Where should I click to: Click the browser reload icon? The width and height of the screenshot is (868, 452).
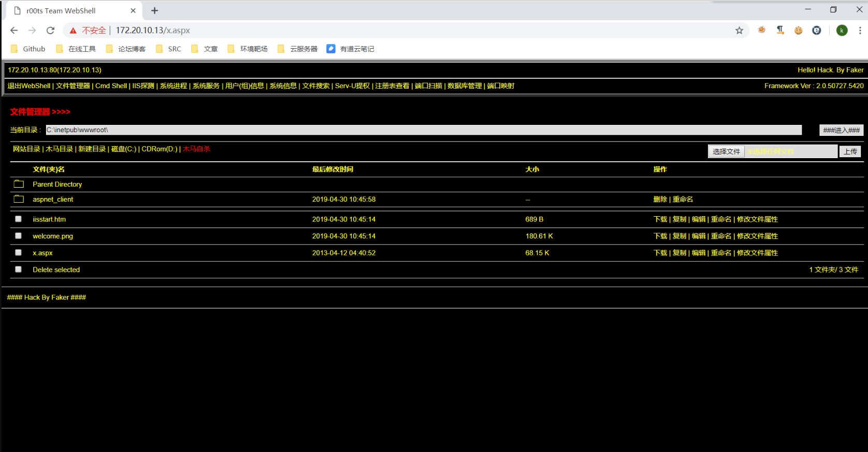click(x=50, y=31)
